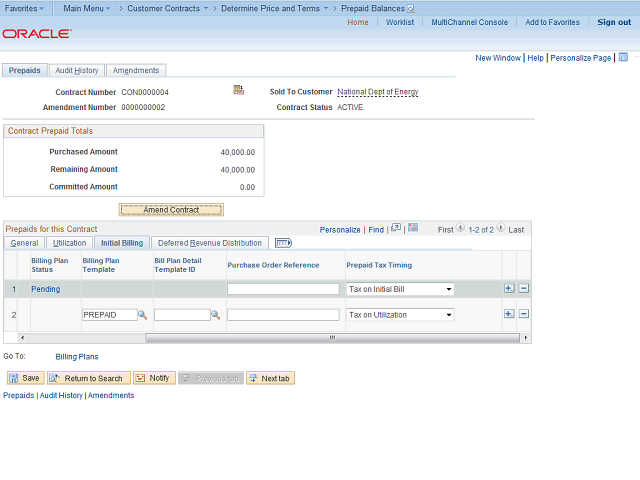
Task: Expand Favorites menu
Action: pos(24,8)
